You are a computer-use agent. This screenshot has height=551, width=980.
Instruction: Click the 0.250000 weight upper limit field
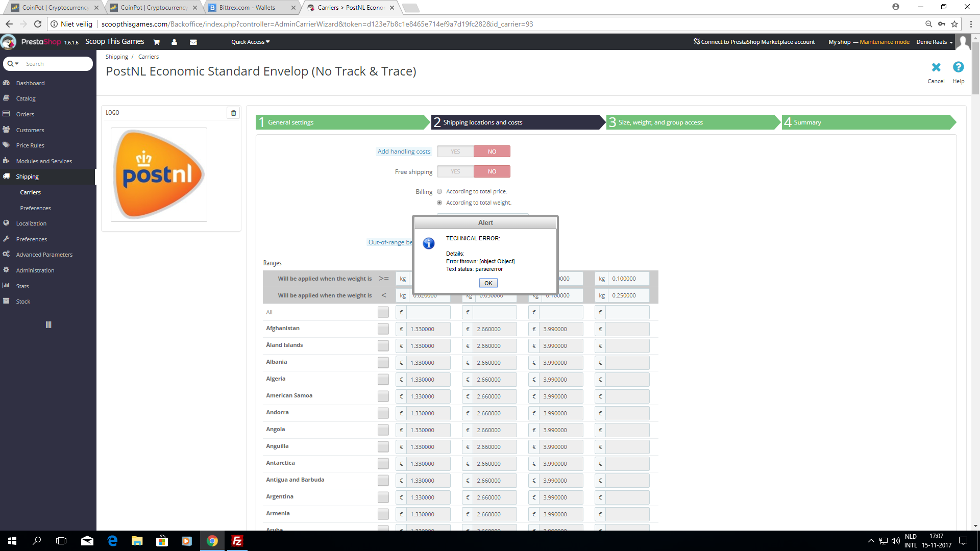tap(629, 295)
